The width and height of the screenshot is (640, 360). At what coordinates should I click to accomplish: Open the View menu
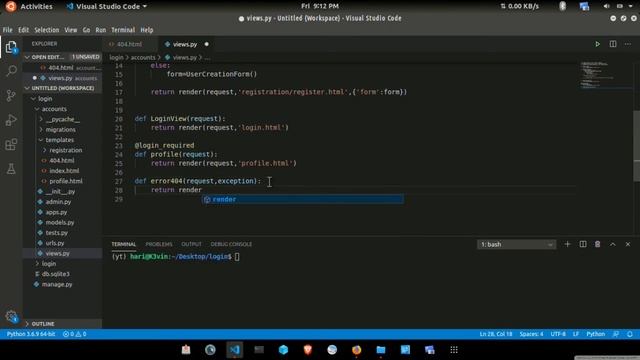(x=71, y=30)
